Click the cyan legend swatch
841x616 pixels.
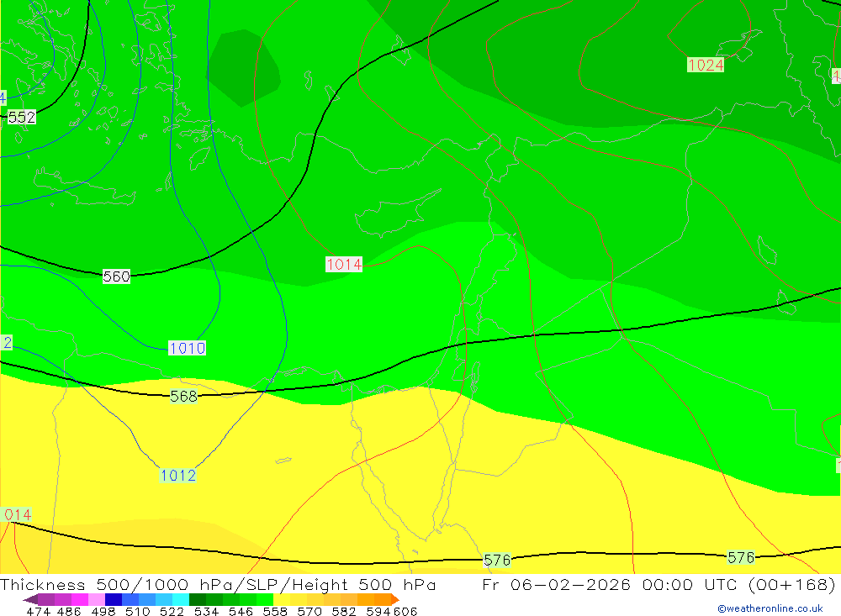tap(181, 599)
